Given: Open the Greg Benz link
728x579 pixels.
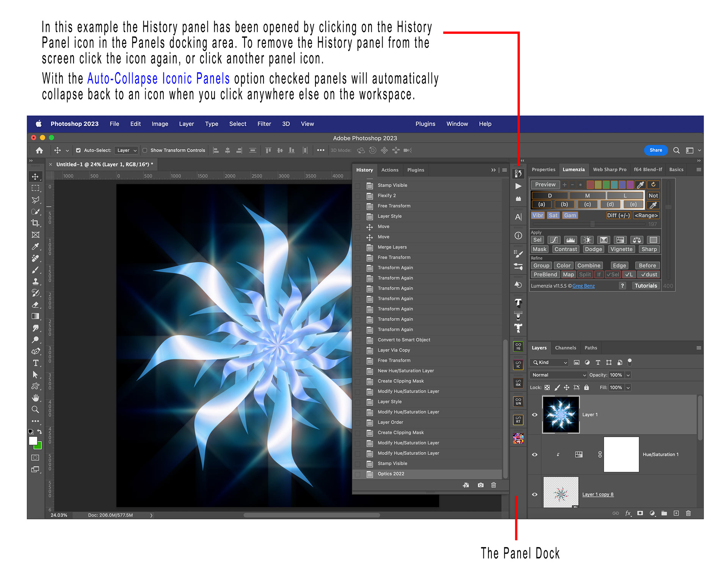Looking at the screenshot, I should pos(583,286).
